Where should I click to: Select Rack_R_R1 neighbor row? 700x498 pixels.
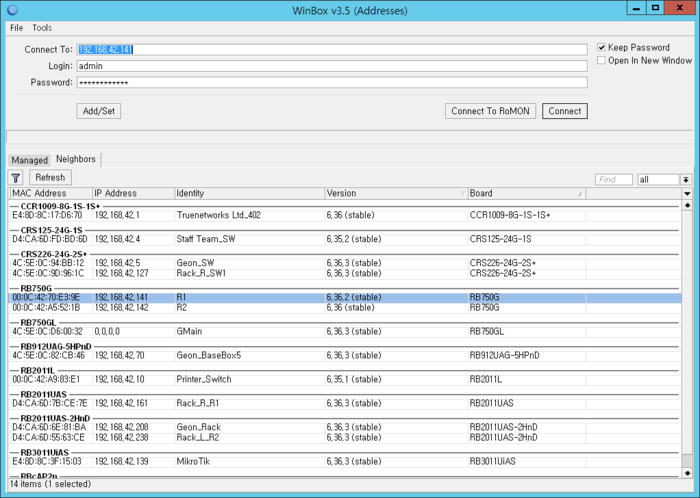[345, 403]
